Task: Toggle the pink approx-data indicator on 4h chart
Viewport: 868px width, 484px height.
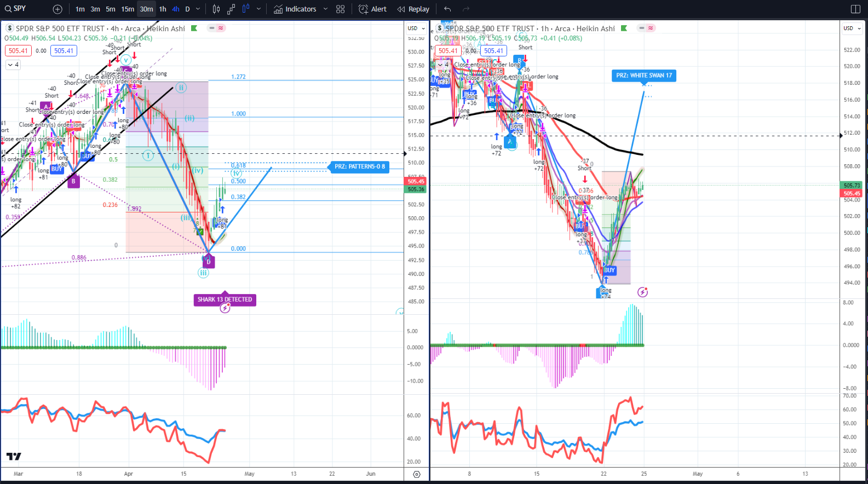Action: (x=221, y=28)
